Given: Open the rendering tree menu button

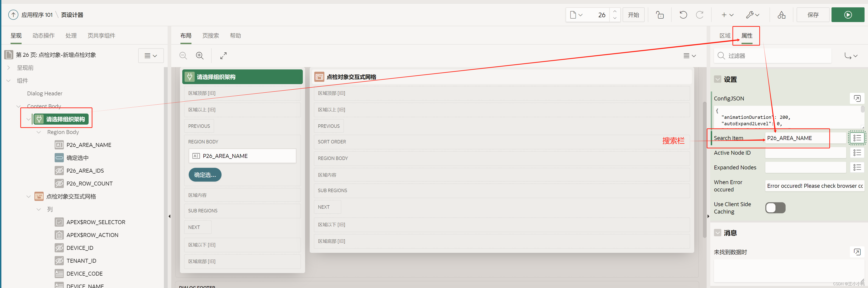Looking at the screenshot, I should 151,56.
